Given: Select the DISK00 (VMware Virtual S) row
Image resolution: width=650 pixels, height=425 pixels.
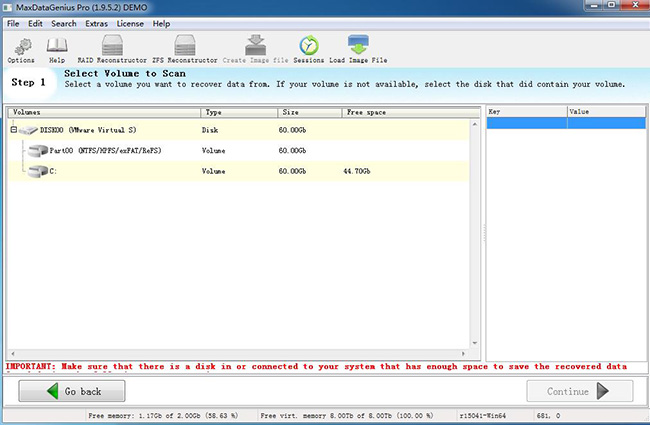Looking at the screenshot, I should [x=238, y=130].
